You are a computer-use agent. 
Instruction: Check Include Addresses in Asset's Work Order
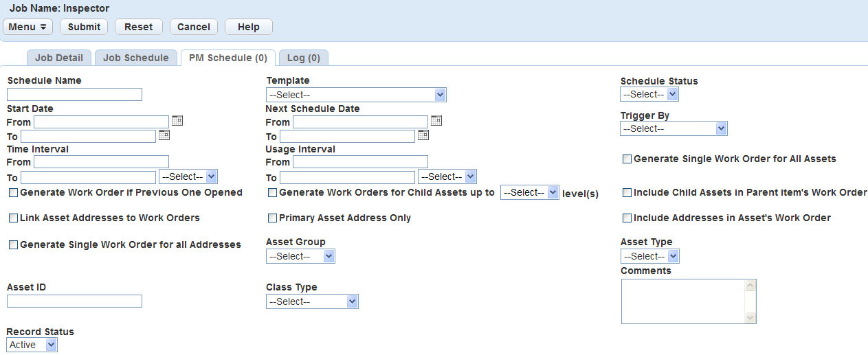click(627, 218)
